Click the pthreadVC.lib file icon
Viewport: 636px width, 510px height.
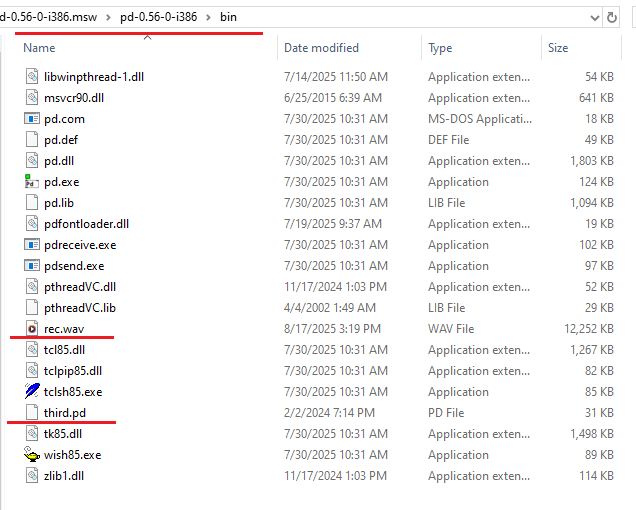click(32, 308)
